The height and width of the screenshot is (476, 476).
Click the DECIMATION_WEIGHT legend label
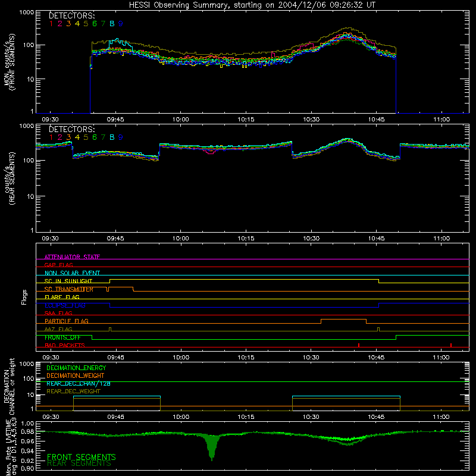pyautogui.click(x=76, y=375)
